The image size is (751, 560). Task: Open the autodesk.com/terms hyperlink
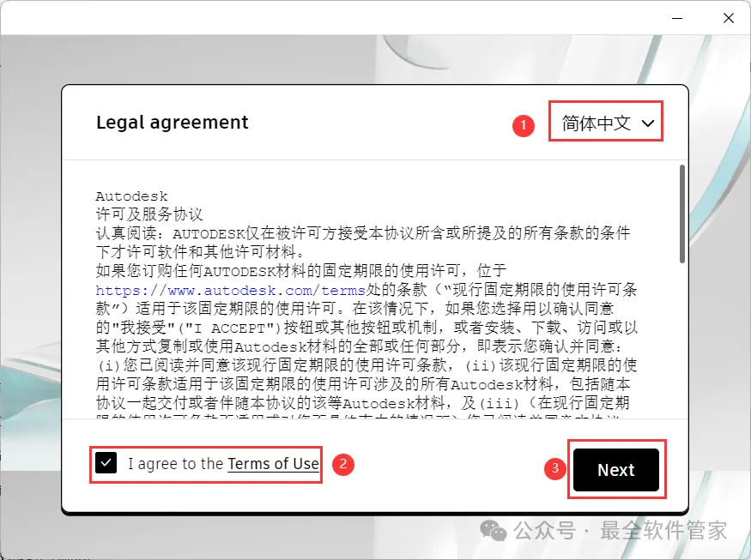[x=230, y=291]
